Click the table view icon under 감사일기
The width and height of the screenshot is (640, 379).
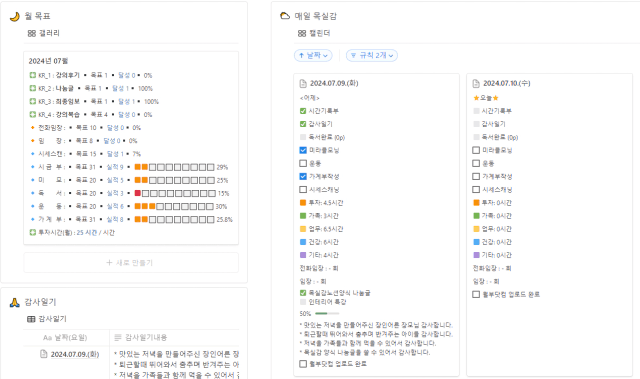pyautogui.click(x=31, y=319)
